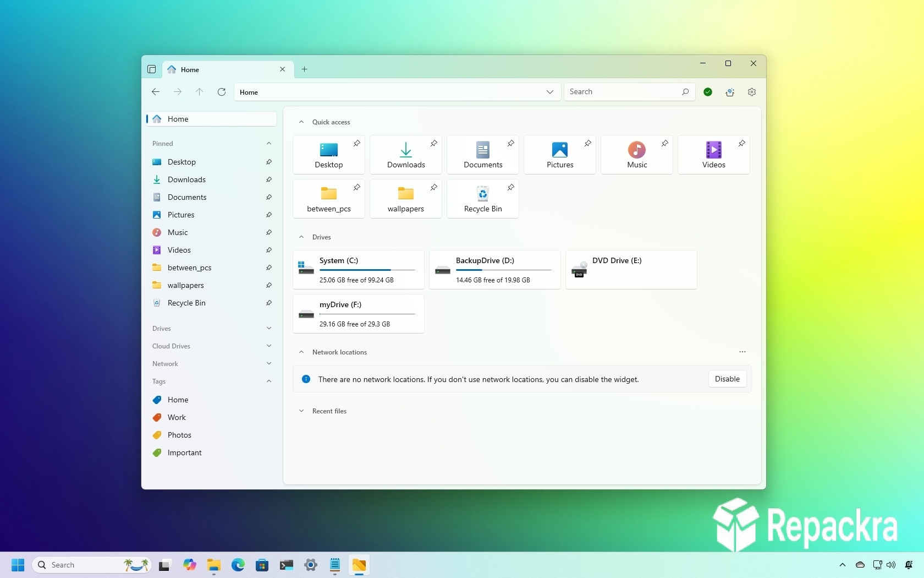
Task: Select the Home tag in sidebar
Action: [x=212, y=400]
